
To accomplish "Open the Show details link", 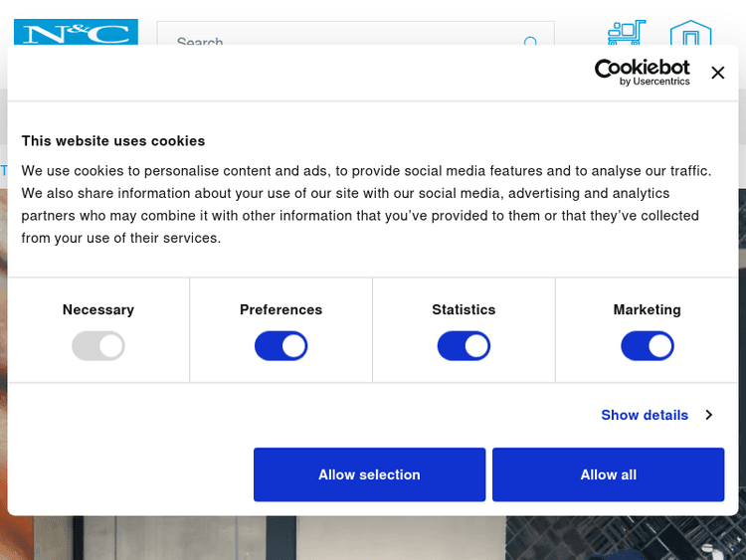I will click(x=645, y=415).
